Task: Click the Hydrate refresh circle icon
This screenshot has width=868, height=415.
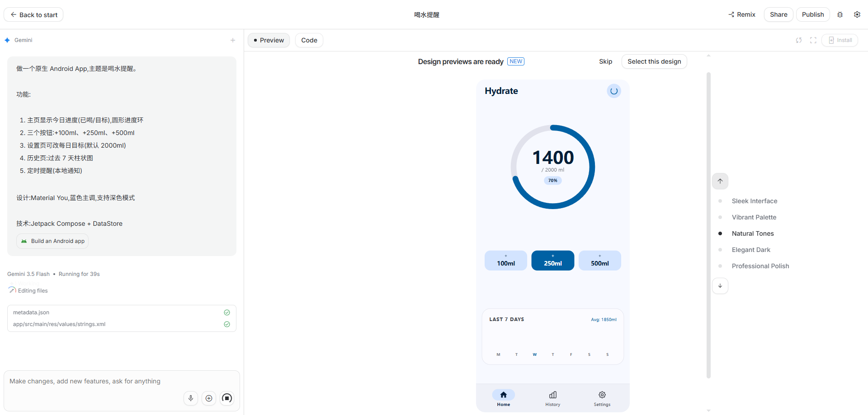Action: [614, 91]
